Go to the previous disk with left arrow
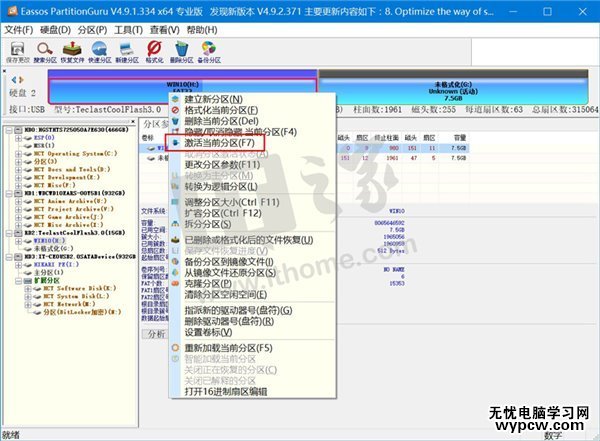 (x=14, y=80)
